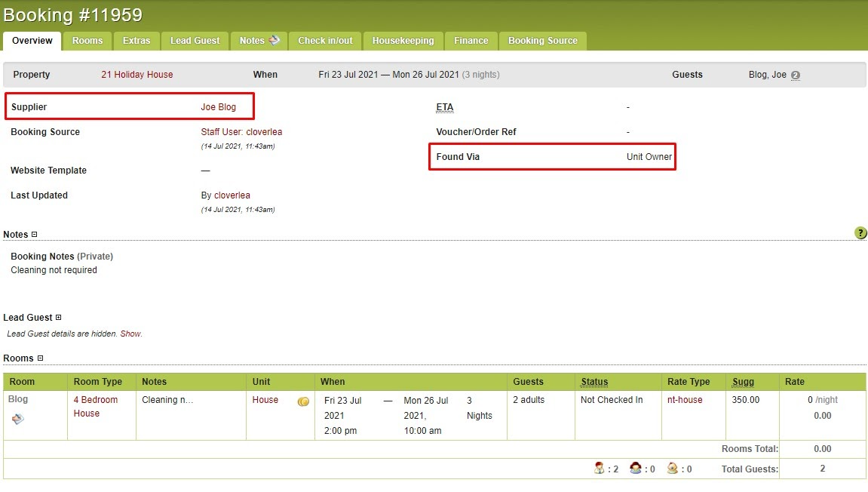This screenshot has height=492, width=868.
Task: Click the Rooms Total label
Action: point(750,449)
